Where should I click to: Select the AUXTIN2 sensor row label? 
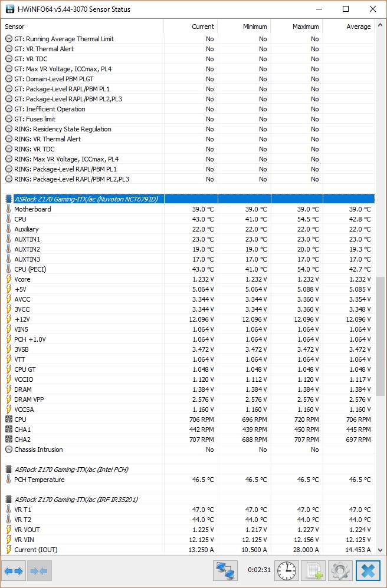point(27,249)
